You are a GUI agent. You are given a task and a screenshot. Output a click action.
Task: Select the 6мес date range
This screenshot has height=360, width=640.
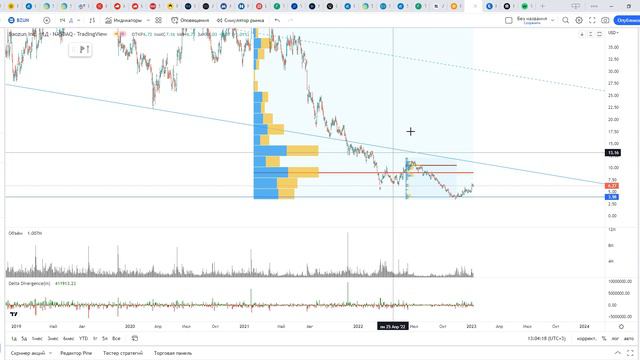69,338
